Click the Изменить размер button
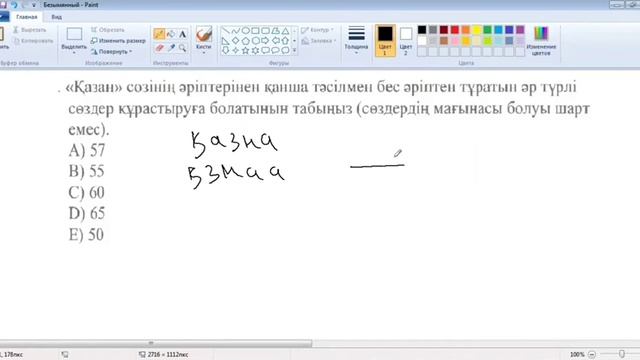The image size is (640, 360). 118,41
